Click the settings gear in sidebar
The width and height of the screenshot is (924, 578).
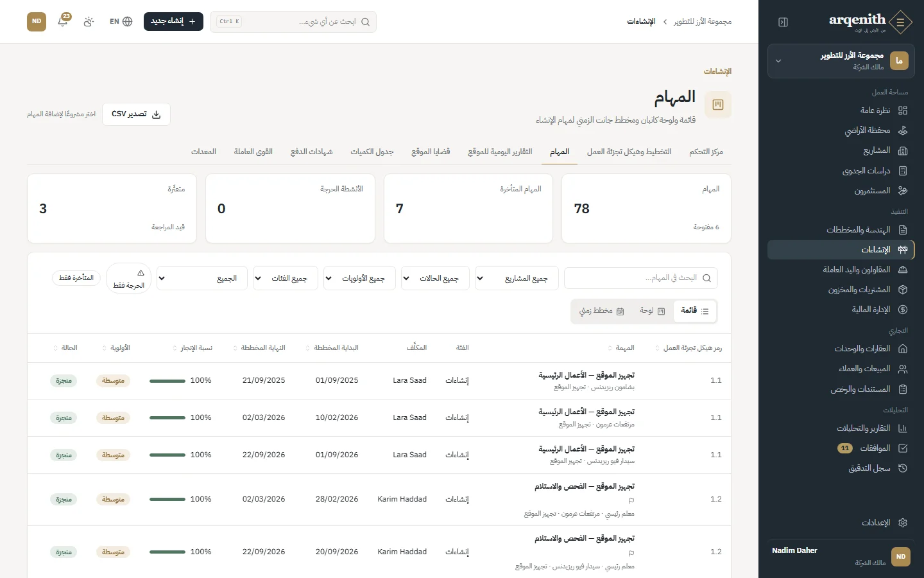pos(903,523)
